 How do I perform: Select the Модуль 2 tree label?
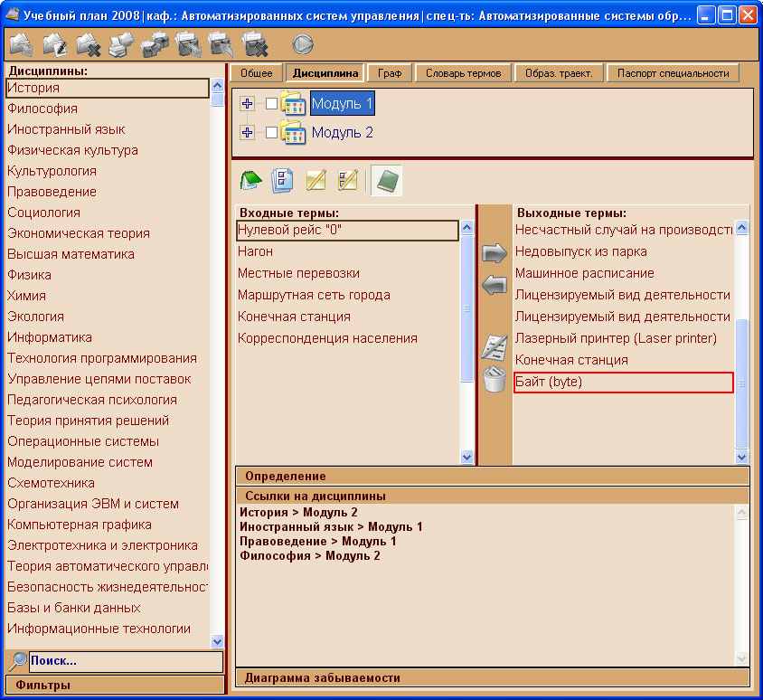pos(342,132)
